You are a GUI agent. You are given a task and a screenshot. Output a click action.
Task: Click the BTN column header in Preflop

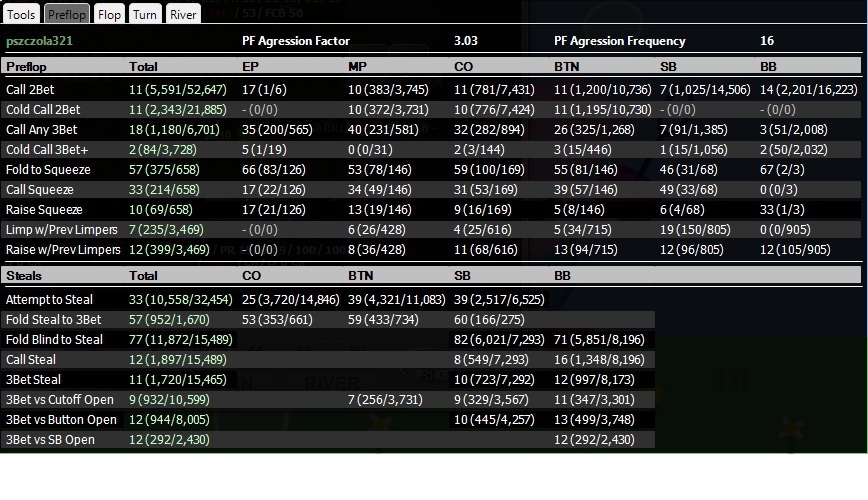(x=566, y=67)
